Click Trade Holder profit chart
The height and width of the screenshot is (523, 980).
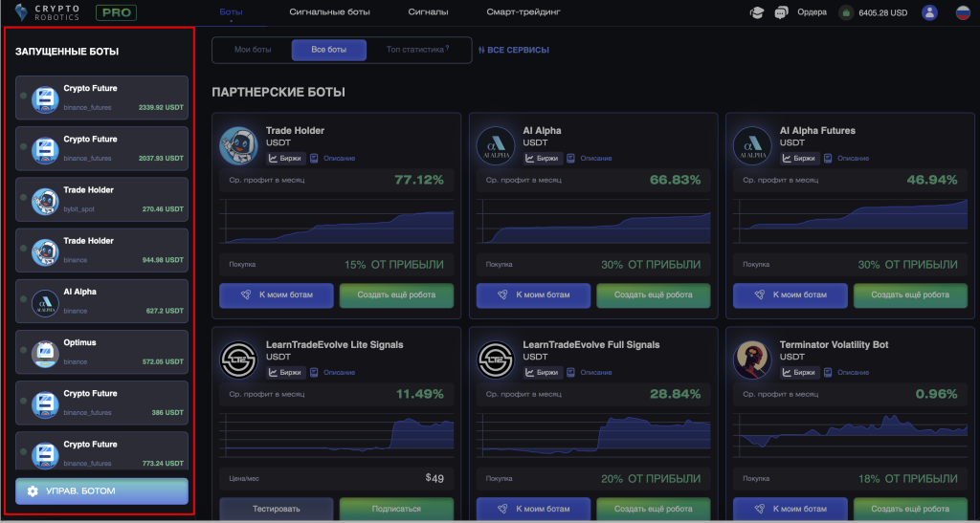337,223
